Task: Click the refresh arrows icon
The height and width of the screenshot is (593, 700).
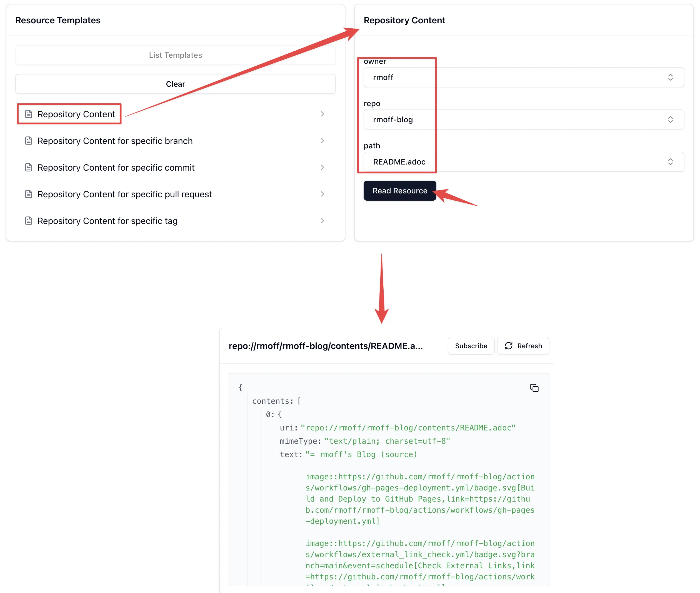Action: click(508, 346)
